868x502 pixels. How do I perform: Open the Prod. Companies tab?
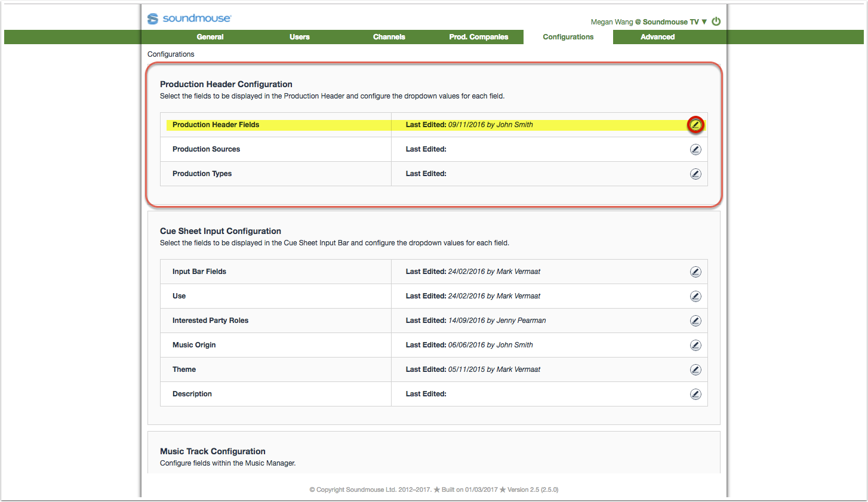[x=479, y=37]
